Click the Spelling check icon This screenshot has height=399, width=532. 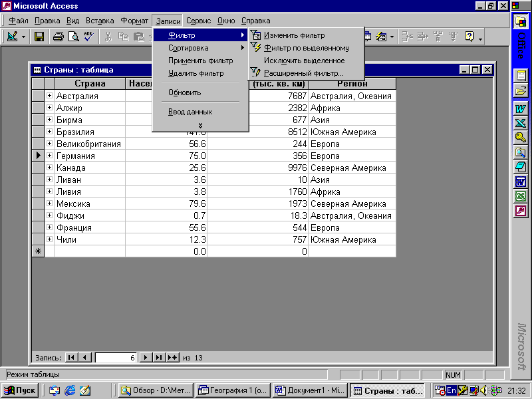(89, 37)
